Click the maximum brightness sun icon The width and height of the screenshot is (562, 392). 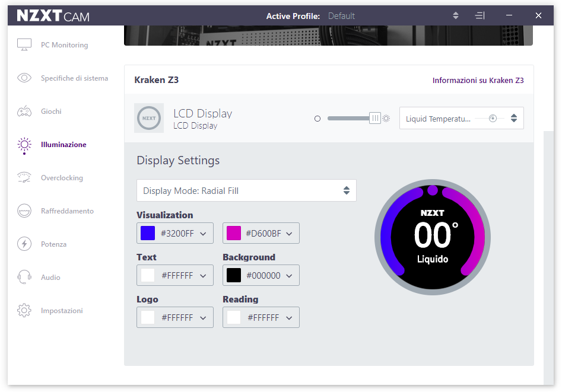pyautogui.click(x=386, y=118)
